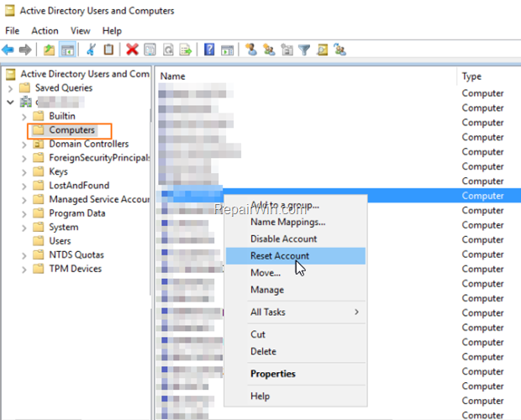
Task: Click the Filter funnel toolbar icon
Action: click(x=304, y=50)
